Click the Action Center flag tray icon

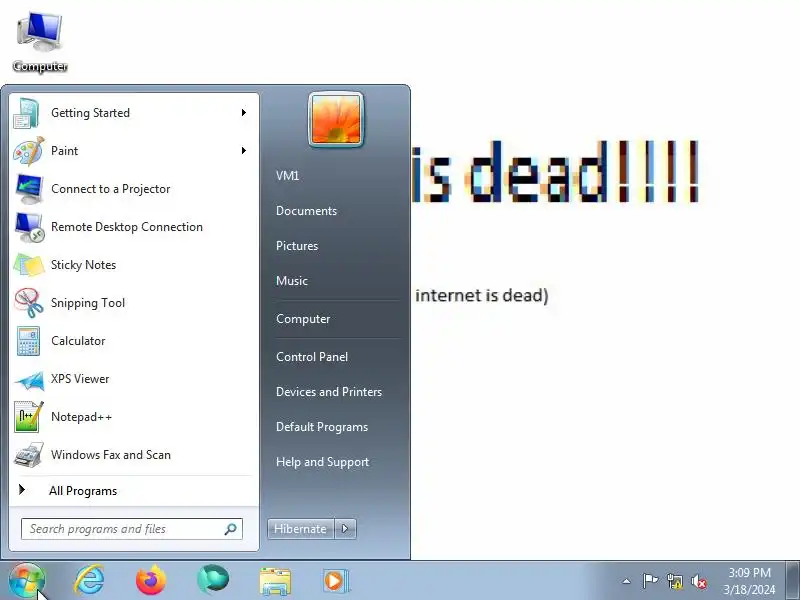coord(650,581)
